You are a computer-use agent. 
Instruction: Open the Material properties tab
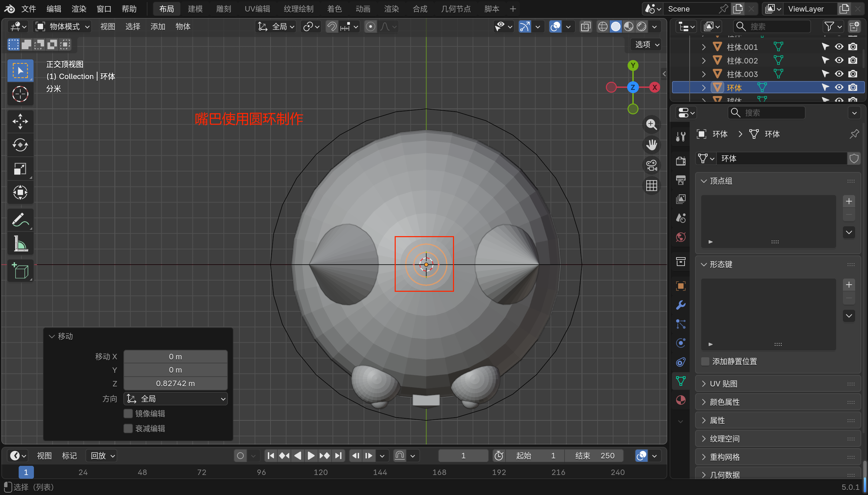click(680, 400)
